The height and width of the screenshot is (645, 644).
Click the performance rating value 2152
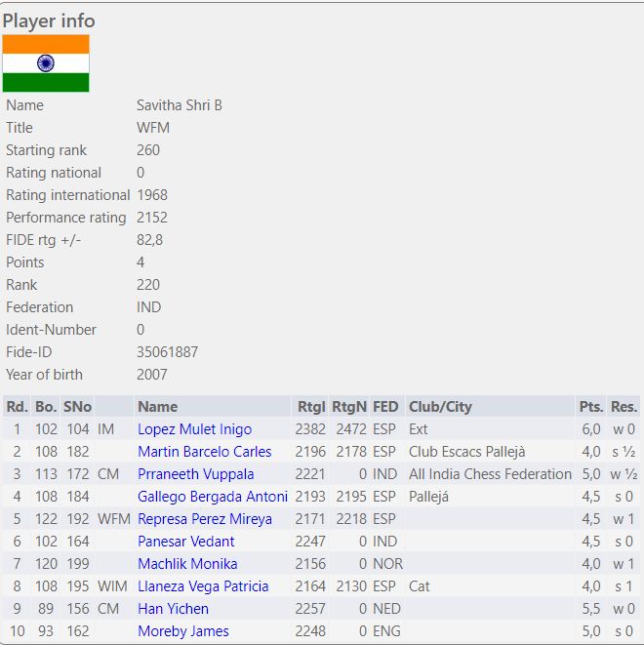(x=152, y=218)
